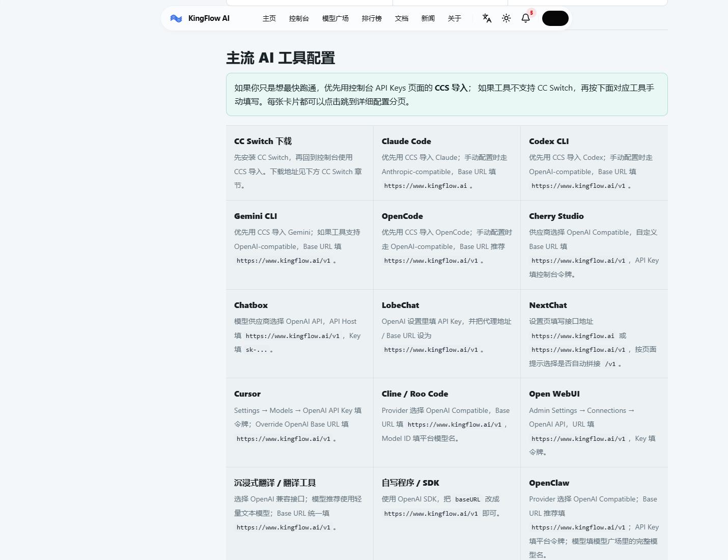Open the Chatbox configuration card

tap(300, 334)
